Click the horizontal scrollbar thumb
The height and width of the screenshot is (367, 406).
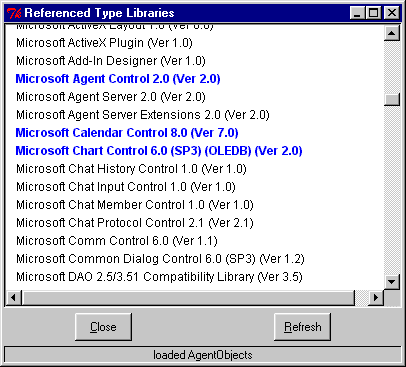pos(188,297)
